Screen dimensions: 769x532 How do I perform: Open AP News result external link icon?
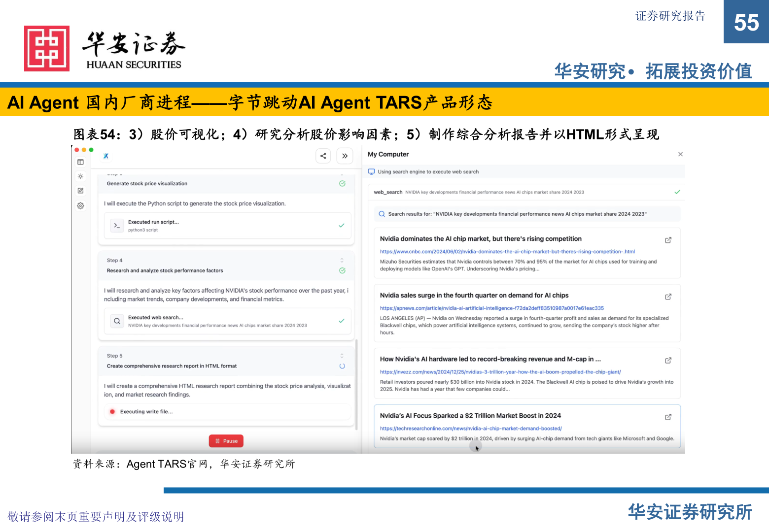[668, 297]
